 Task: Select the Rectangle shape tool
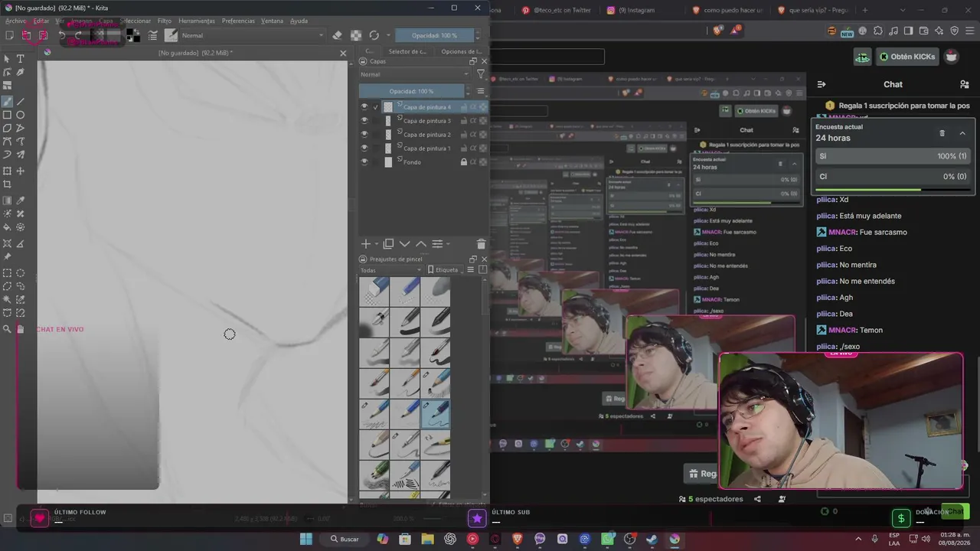tap(8, 115)
